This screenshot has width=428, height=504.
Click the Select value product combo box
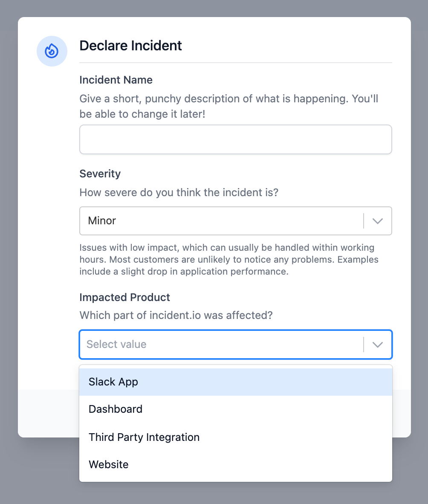point(236,344)
